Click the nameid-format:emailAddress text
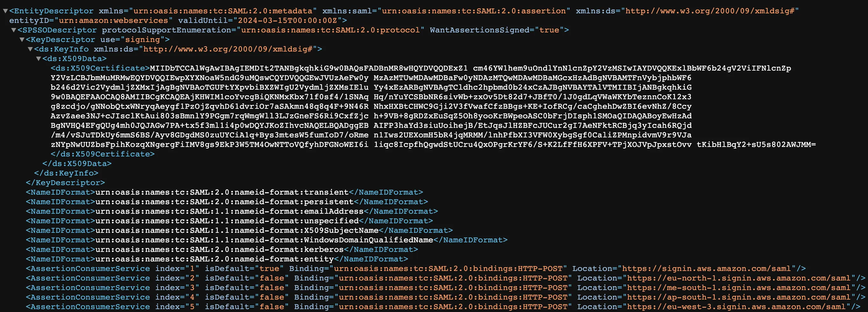Viewport: 868px width, 312px height. point(229,211)
